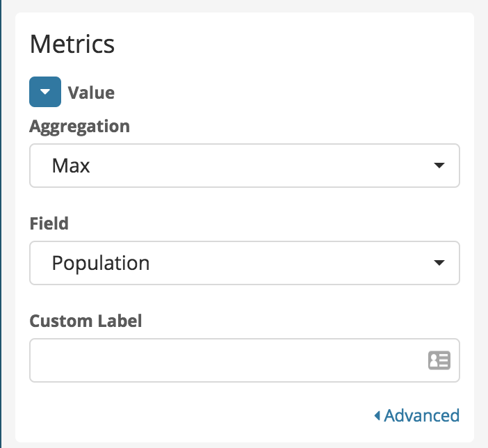Click the contact card icon in Custom Label

(439, 360)
